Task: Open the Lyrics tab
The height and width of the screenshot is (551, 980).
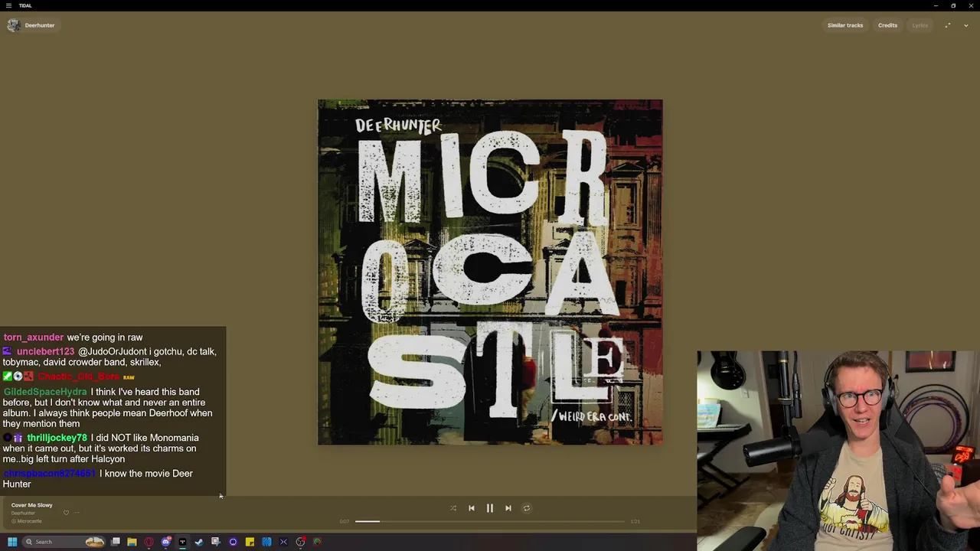Action: [920, 25]
